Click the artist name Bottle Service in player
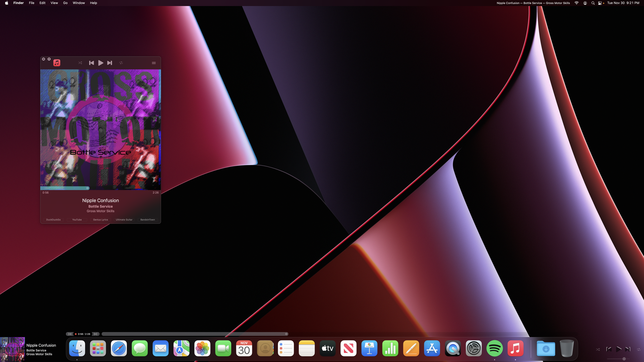Screen dimensions: 644x362 [100, 206]
